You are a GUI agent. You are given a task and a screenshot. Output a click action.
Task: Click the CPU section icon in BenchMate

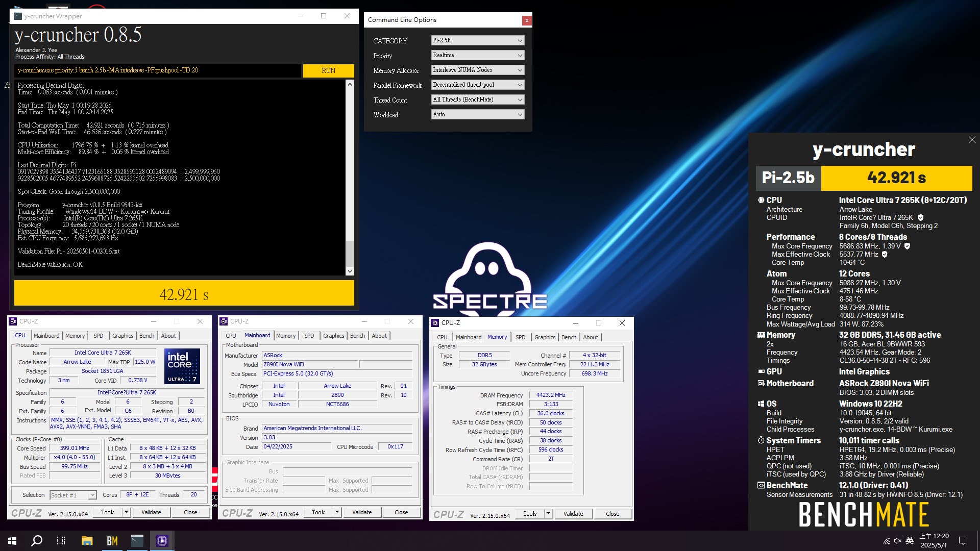pos(761,201)
